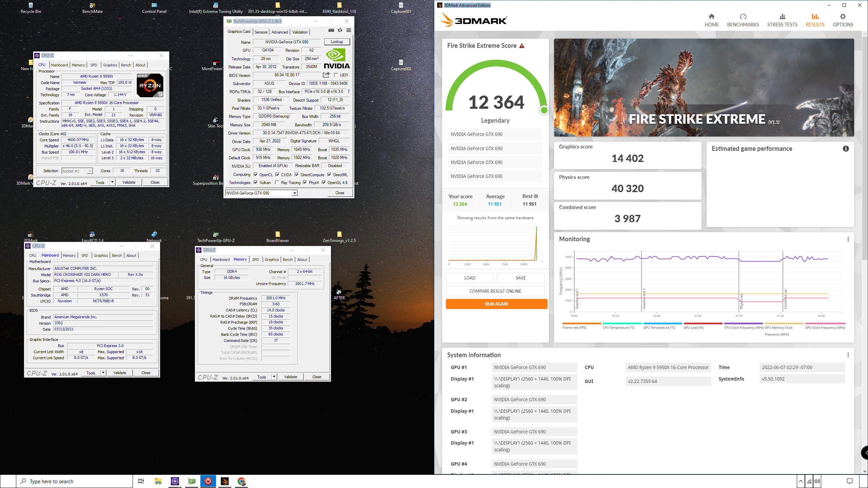Toggle UEFI checkbox in GPU-Z

336,75
